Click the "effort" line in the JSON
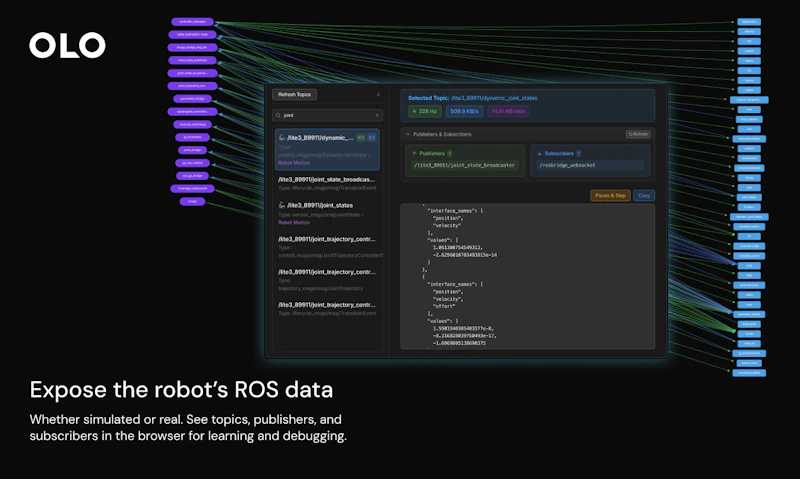800x479 pixels. 444,306
